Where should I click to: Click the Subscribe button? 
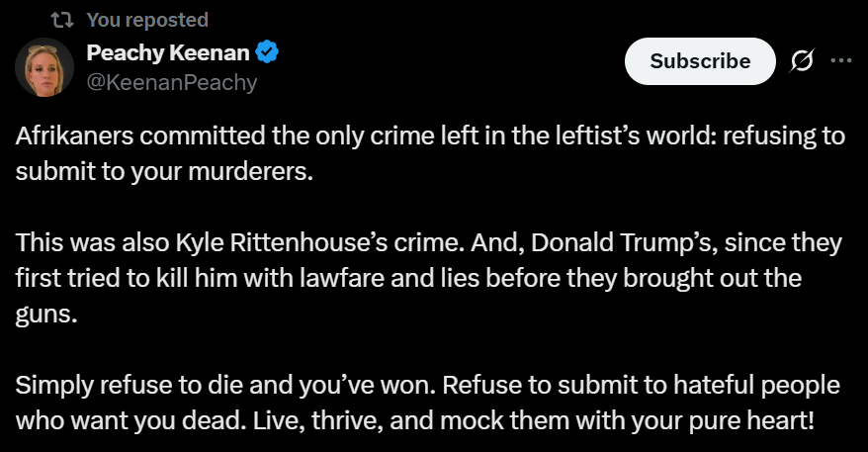[x=700, y=61]
